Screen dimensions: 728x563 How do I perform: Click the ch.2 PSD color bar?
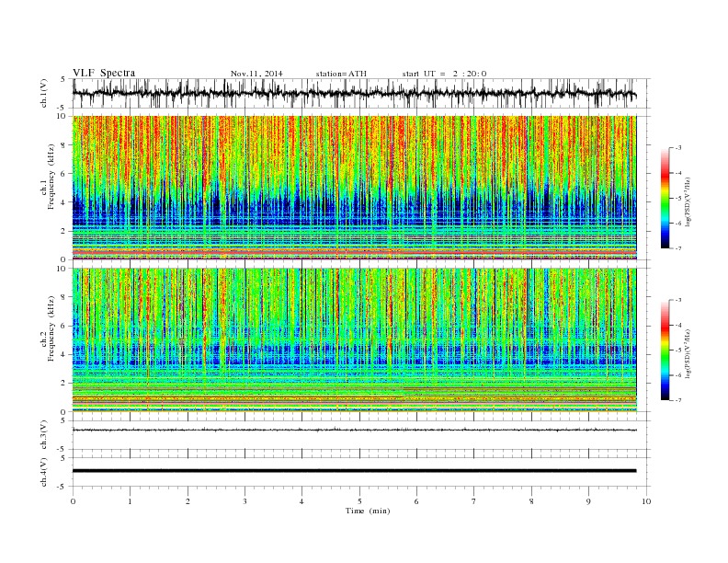tap(665, 350)
